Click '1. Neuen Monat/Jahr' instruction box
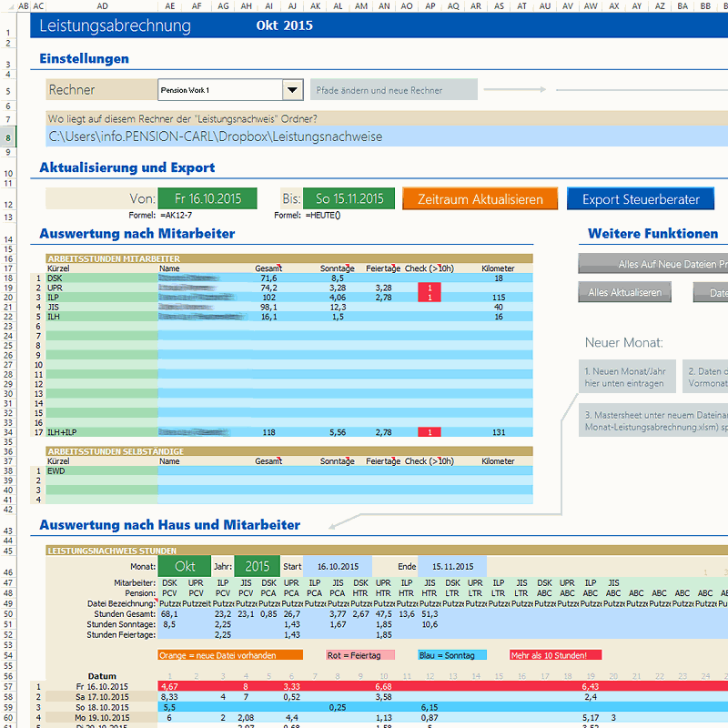The image size is (728, 728). coord(627,377)
